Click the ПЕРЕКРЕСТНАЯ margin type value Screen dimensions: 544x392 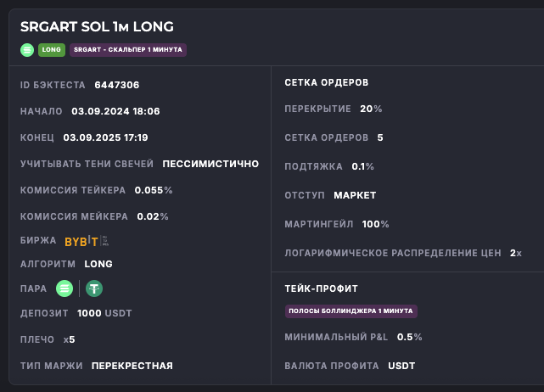click(x=132, y=366)
